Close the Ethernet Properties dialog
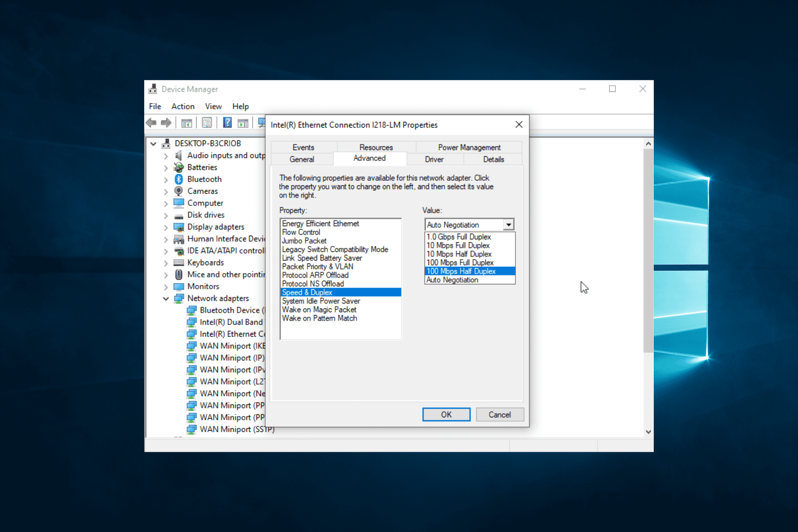The height and width of the screenshot is (532, 798). [x=519, y=125]
